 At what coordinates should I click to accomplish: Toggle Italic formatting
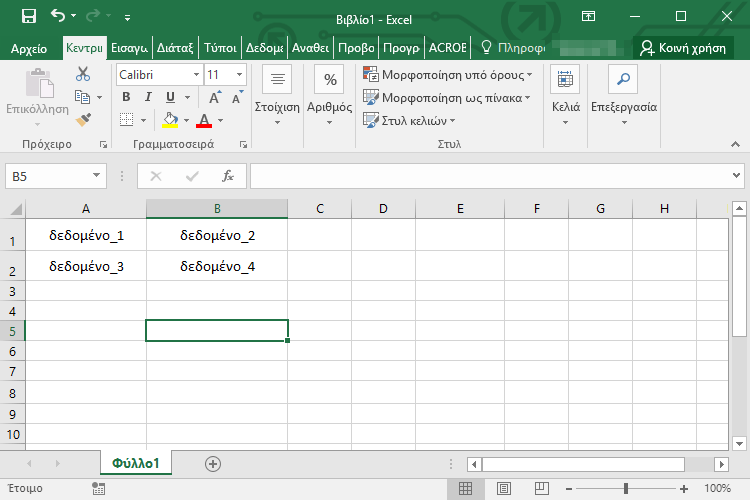[x=148, y=97]
